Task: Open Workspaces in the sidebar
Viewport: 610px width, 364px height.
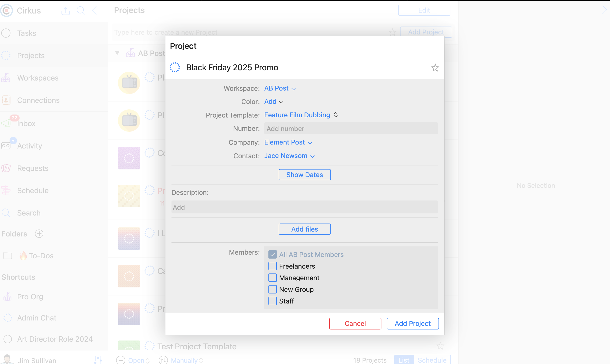Action: pyautogui.click(x=38, y=78)
